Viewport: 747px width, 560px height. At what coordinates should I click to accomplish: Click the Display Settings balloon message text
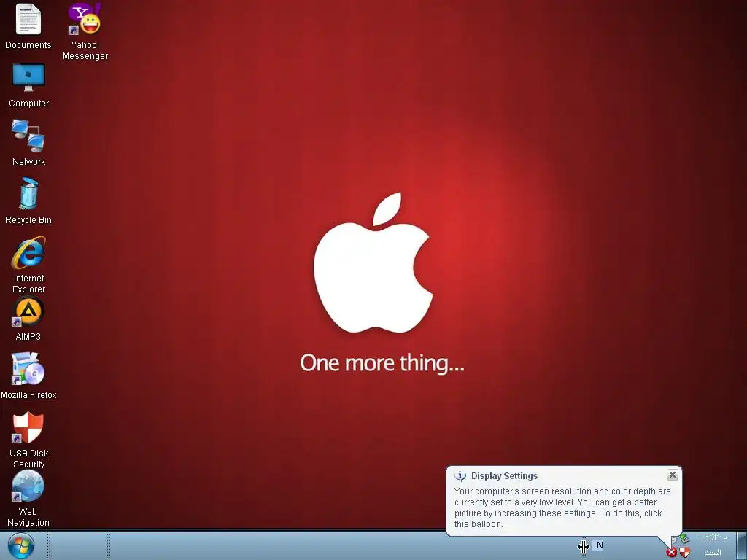coord(562,507)
